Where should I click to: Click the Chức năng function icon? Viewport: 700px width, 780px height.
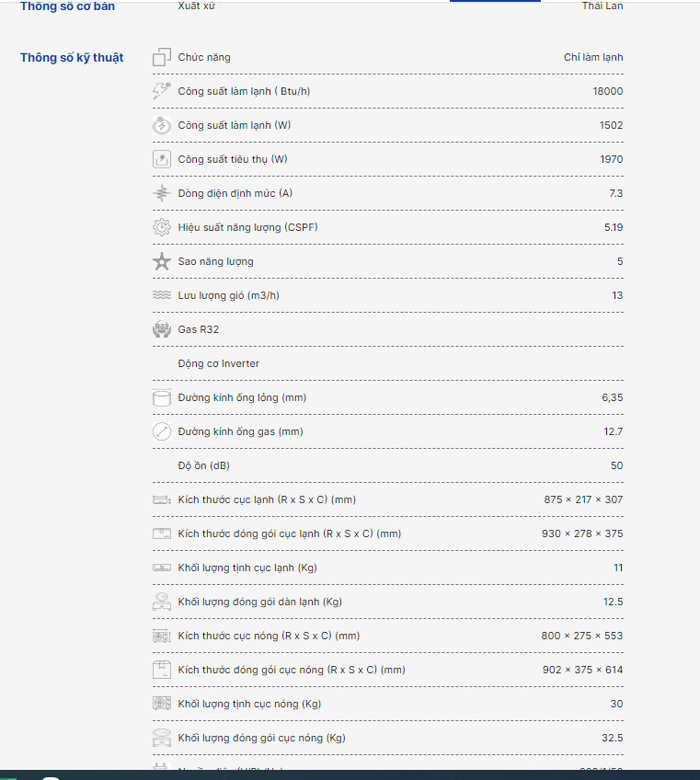coord(162,57)
